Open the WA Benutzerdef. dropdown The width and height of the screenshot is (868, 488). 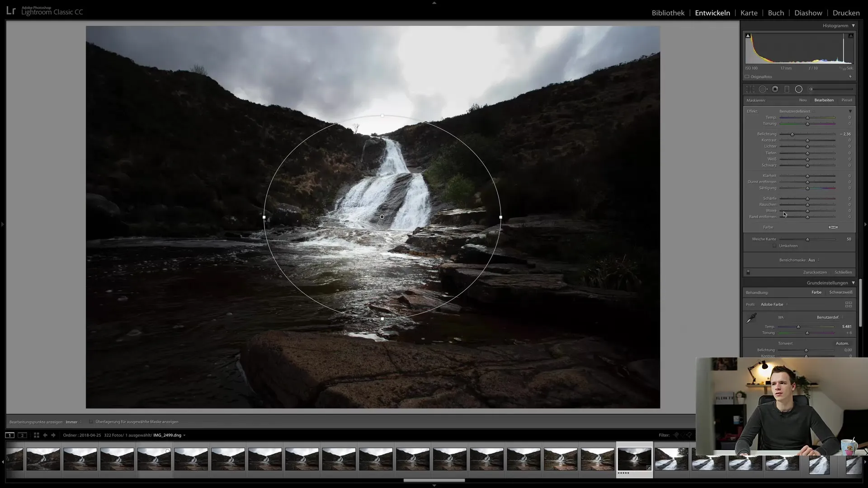pos(830,317)
